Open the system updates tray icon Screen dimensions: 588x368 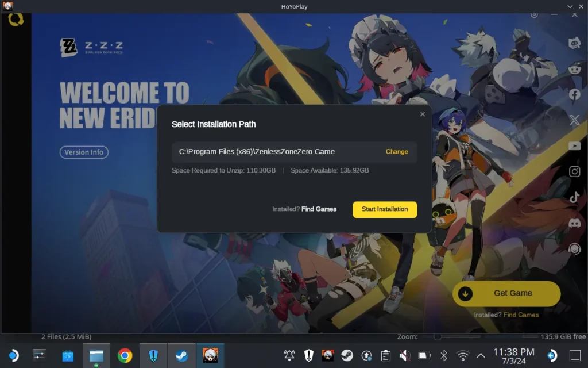[x=366, y=355]
